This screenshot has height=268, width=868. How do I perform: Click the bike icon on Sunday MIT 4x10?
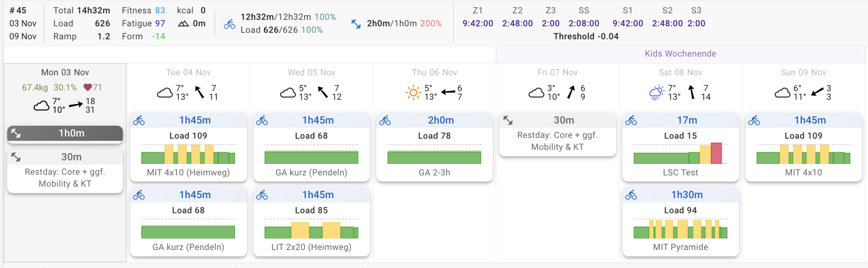(x=754, y=121)
